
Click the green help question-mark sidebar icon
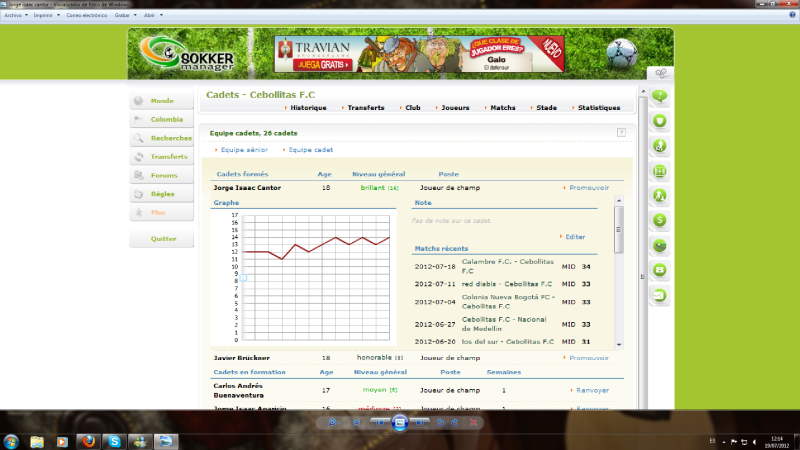(660, 97)
